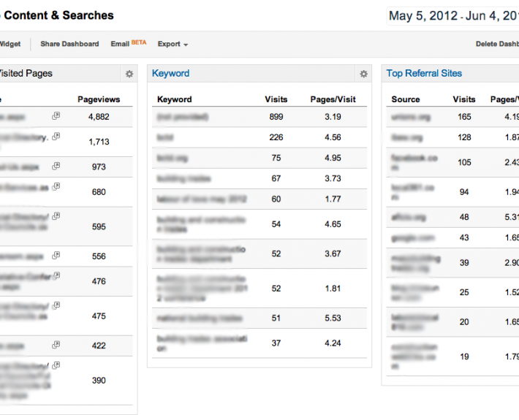Open settings gear of Keyword widget
Image resolution: width=519 pixels, height=420 pixels.
[363, 74]
